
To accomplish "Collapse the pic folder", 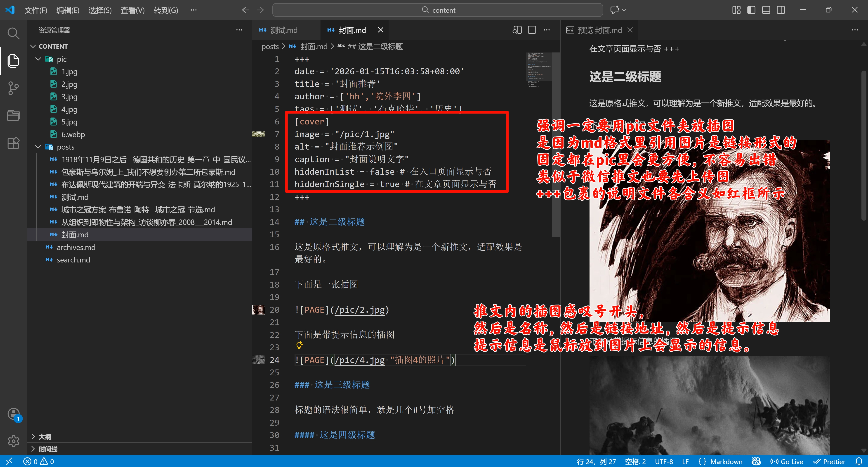I will point(38,59).
